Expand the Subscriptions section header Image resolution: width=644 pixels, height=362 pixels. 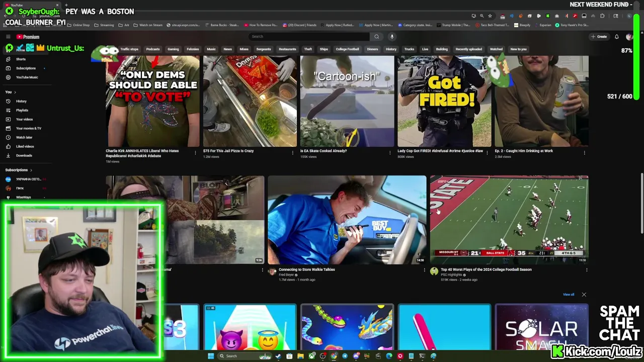click(19, 170)
